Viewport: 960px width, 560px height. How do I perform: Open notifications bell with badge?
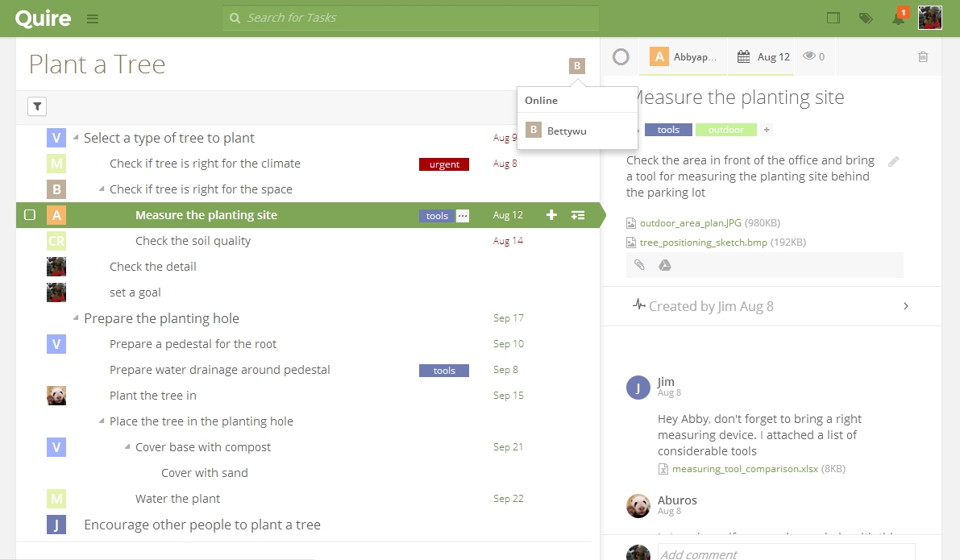click(898, 19)
